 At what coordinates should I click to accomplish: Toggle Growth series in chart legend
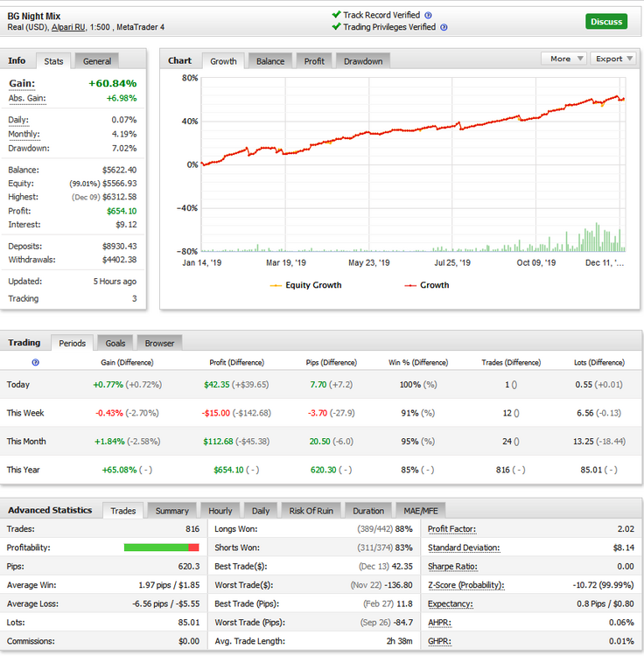(427, 285)
